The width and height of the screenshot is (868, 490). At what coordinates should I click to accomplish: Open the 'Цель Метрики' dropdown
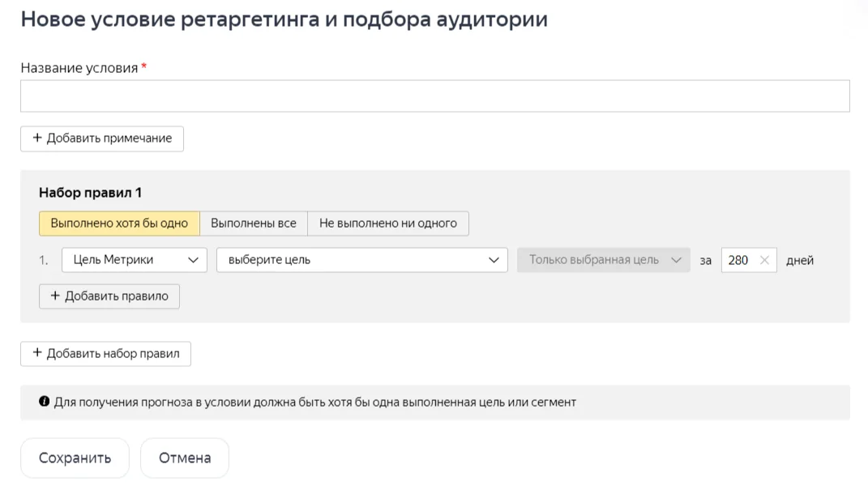[135, 260]
